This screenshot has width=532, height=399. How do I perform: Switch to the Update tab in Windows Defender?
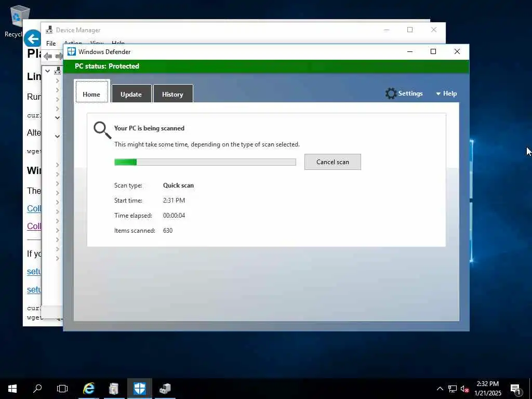(x=131, y=94)
